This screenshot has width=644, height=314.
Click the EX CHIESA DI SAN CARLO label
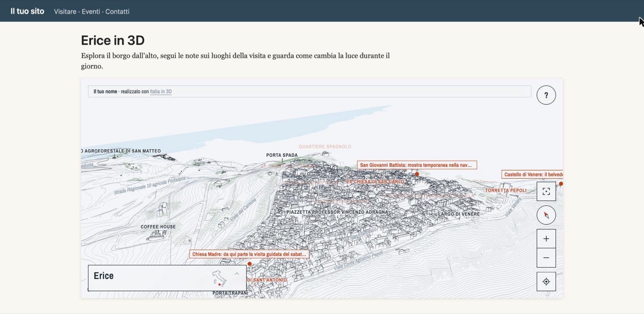tap(375, 182)
